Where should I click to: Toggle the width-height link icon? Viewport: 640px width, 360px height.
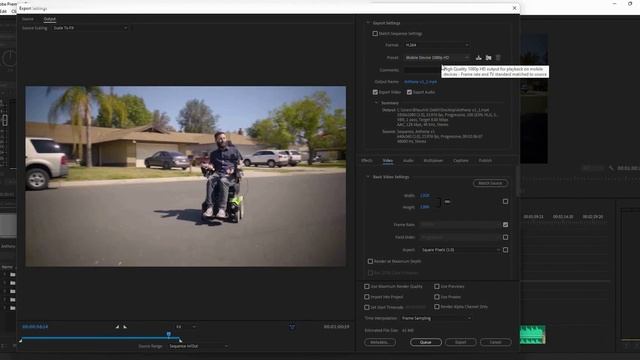point(447,202)
